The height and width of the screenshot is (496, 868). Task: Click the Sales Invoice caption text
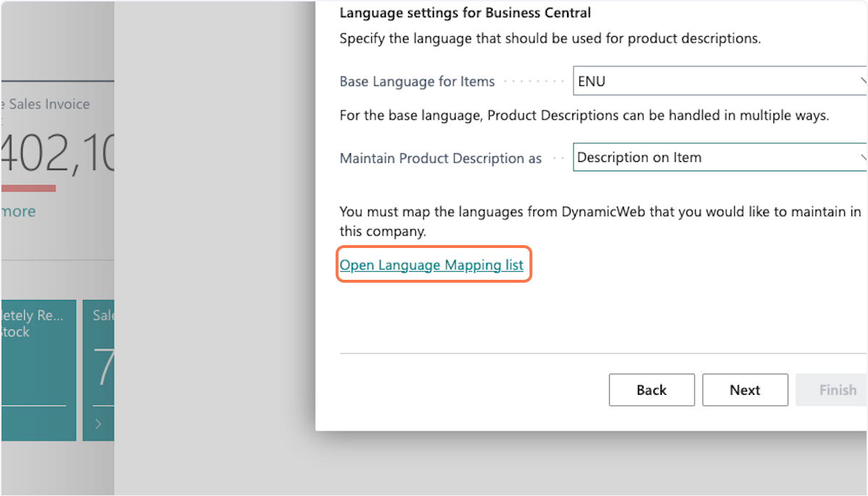point(48,104)
